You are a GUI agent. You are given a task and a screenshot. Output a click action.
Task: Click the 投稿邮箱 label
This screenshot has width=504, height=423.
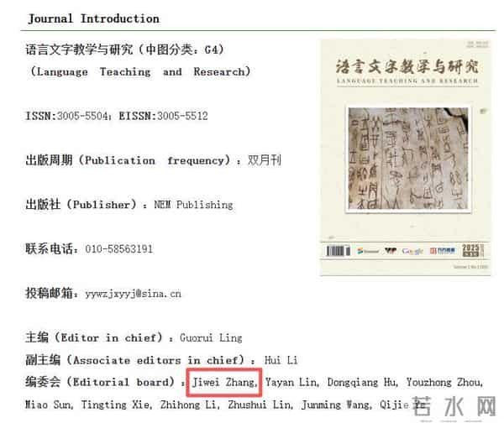[51, 293]
